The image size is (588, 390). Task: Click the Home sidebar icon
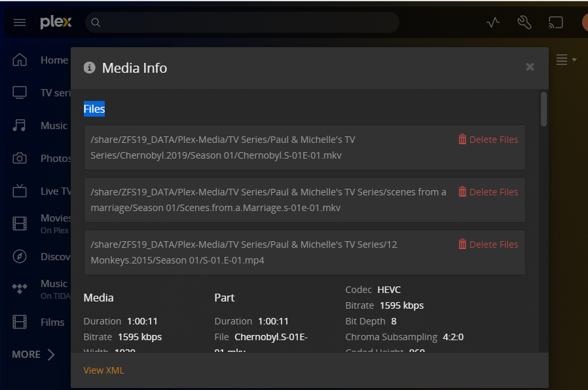click(x=20, y=60)
